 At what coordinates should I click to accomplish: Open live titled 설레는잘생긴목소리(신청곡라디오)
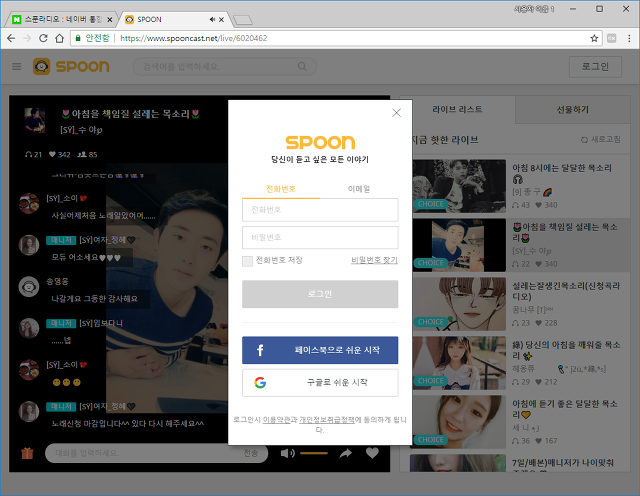(566, 291)
